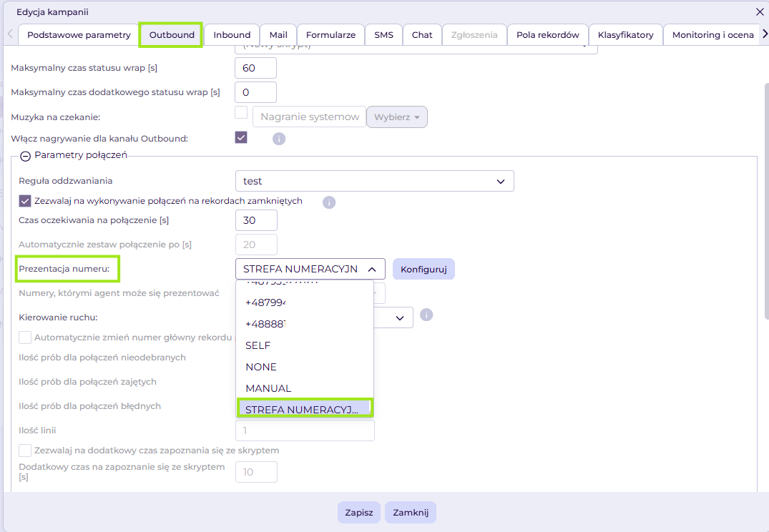Edit maximum wrap status time field
Image resolution: width=769 pixels, height=532 pixels.
pyautogui.click(x=255, y=68)
